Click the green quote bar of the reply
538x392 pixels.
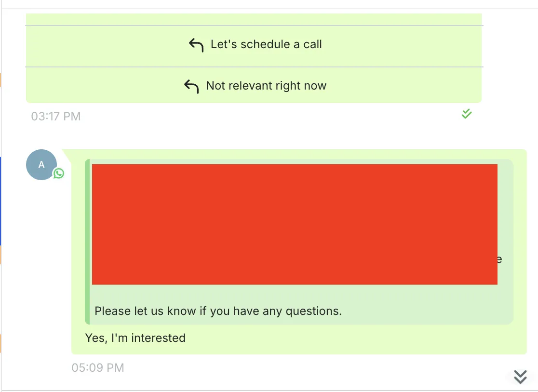[87, 242]
